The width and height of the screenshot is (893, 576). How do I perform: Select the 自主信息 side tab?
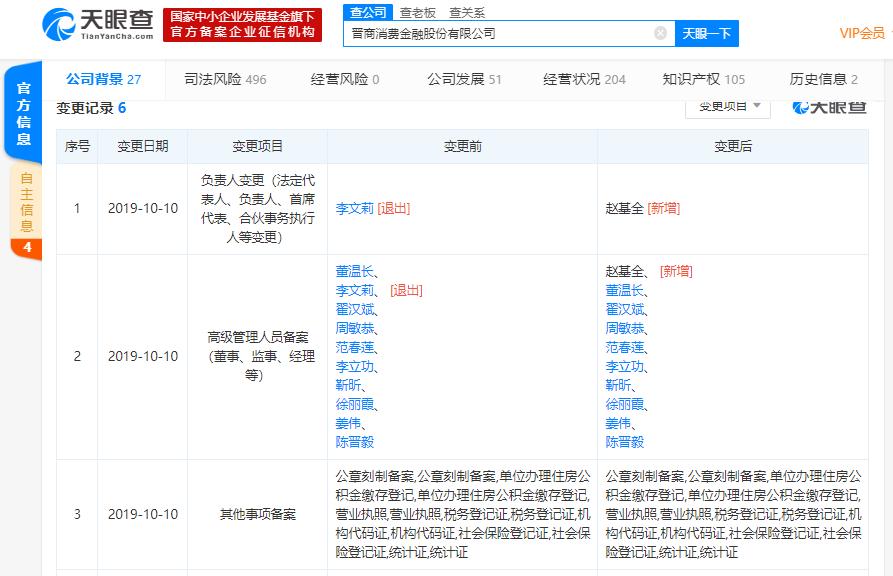point(26,202)
